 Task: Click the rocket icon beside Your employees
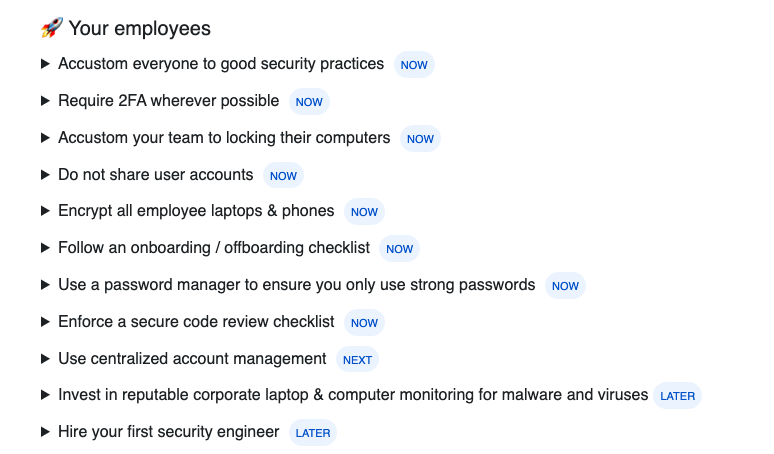click(x=51, y=28)
